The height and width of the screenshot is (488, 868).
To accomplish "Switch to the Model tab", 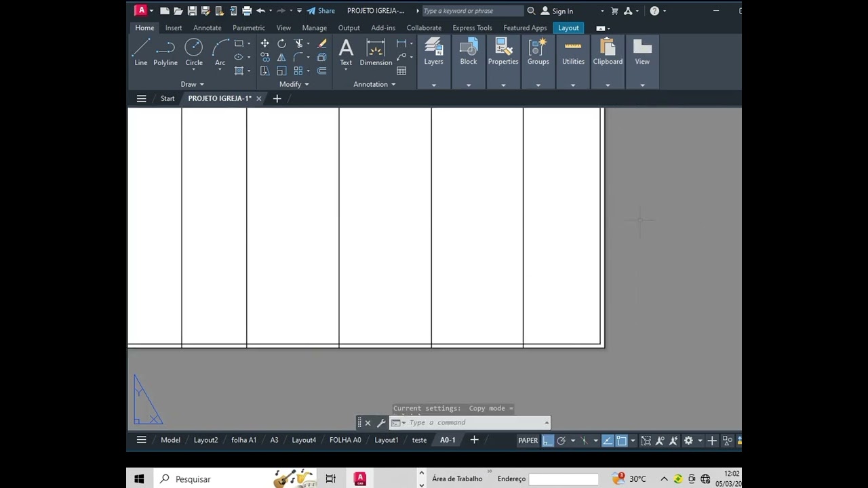I will (x=170, y=441).
